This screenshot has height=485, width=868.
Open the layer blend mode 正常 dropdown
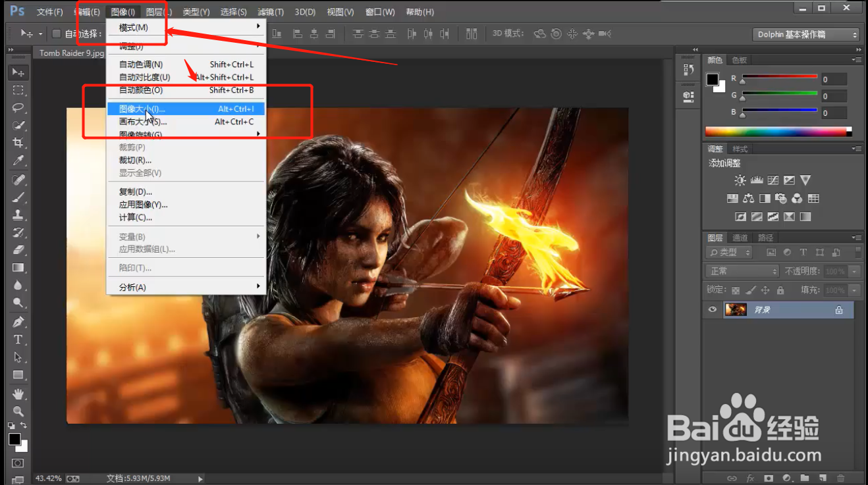[742, 271]
